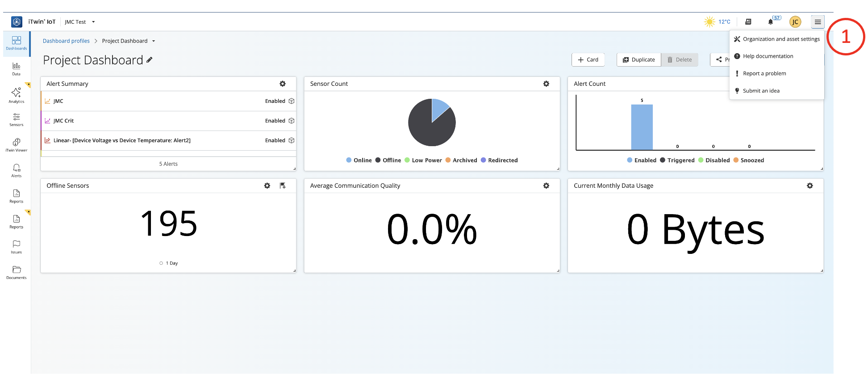868x388 pixels.
Task: Toggle the Triggered legend item
Action: click(677, 160)
